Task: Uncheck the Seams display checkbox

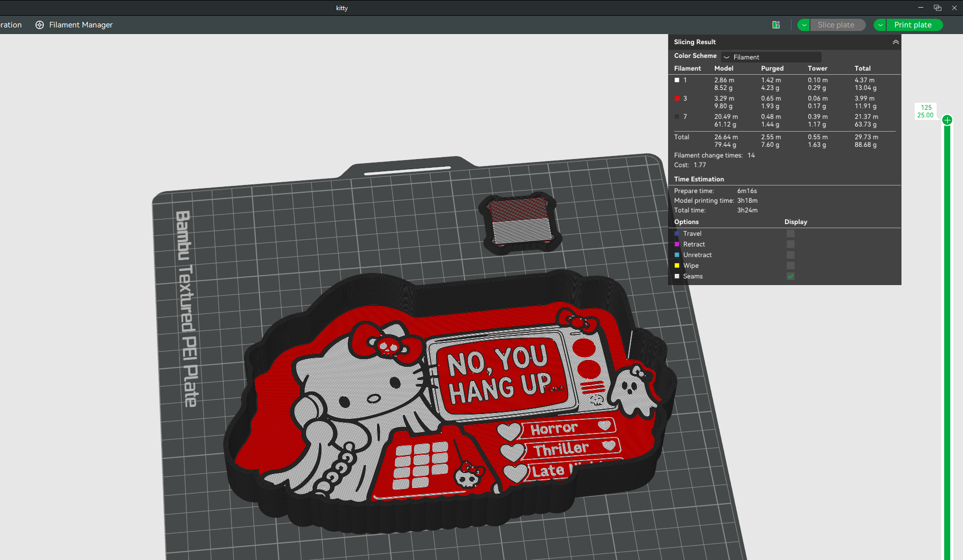Action: pyautogui.click(x=791, y=276)
